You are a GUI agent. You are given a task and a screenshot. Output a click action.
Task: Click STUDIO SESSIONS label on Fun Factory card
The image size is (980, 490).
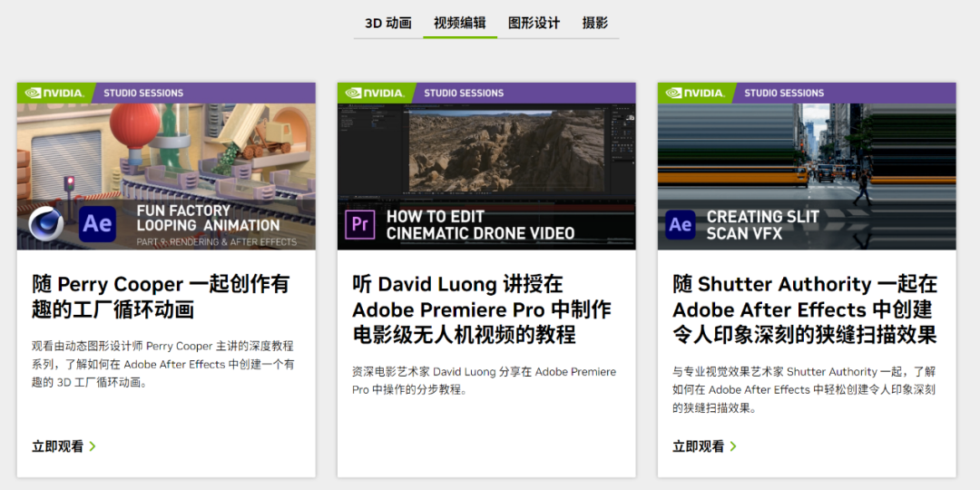[143, 93]
